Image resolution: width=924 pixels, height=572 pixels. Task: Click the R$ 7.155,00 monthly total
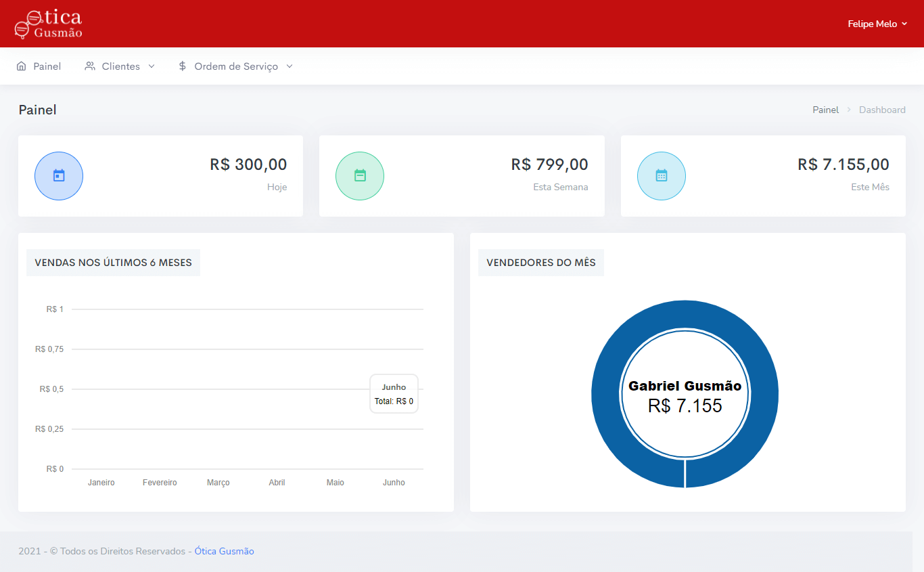[843, 164]
